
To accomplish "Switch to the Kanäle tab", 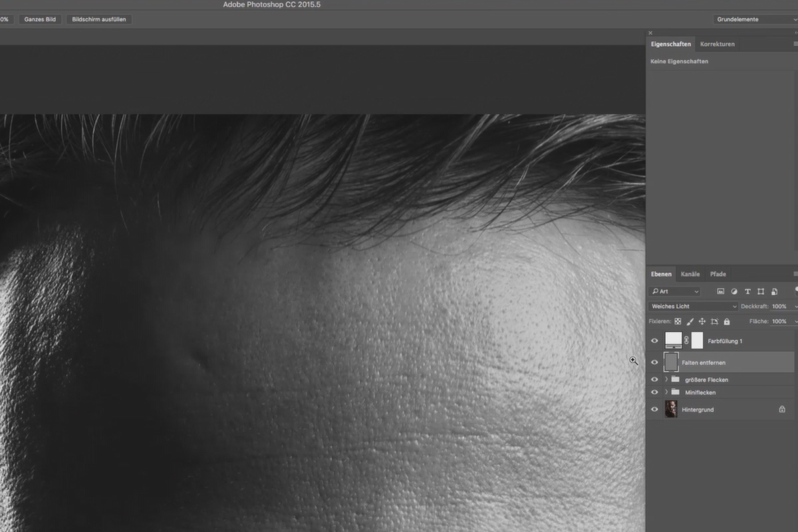I will click(690, 274).
